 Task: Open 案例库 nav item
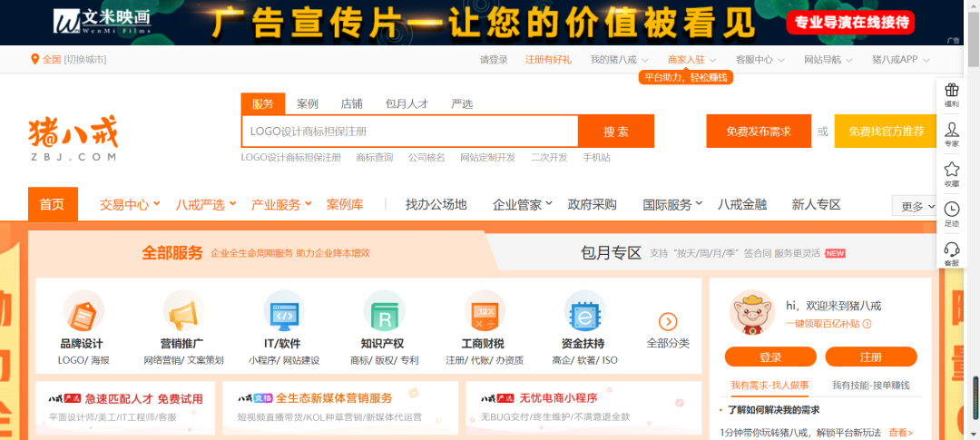(x=345, y=204)
